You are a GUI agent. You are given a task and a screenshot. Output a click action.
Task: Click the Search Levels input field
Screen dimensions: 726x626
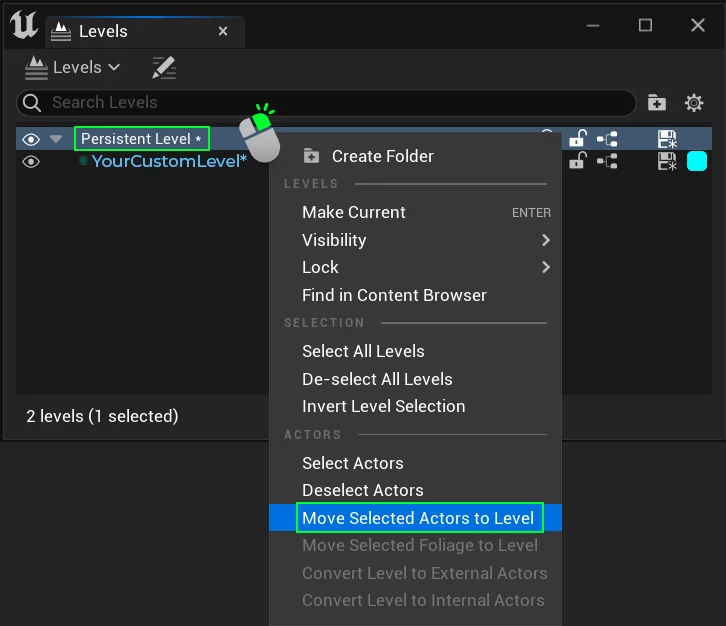coord(330,102)
